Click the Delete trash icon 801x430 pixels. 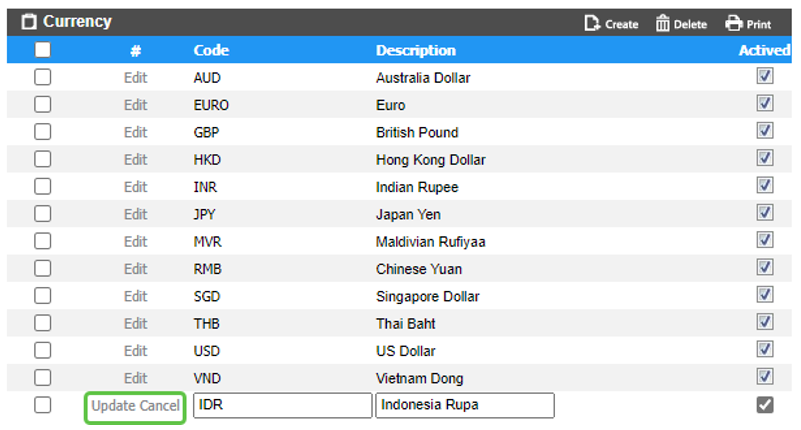(x=662, y=23)
